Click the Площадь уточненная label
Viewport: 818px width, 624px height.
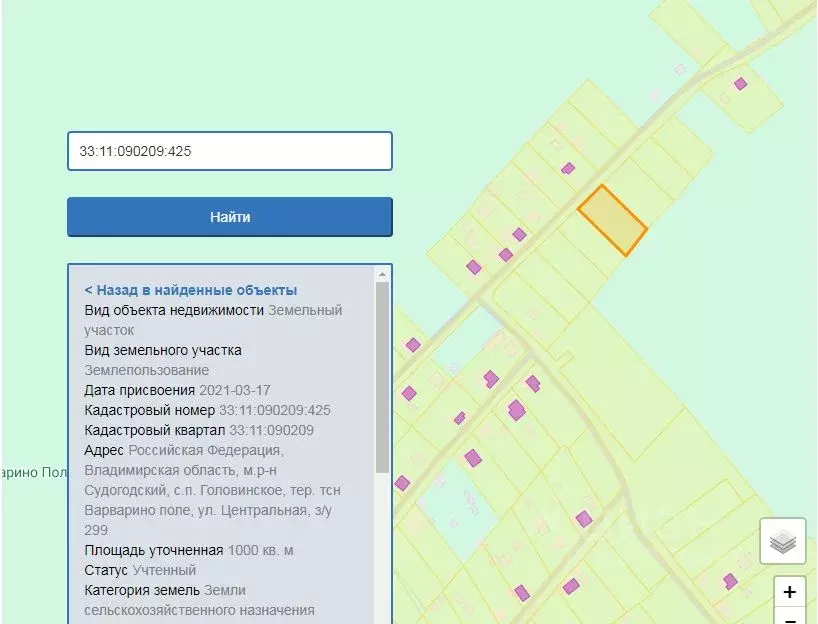(154, 550)
